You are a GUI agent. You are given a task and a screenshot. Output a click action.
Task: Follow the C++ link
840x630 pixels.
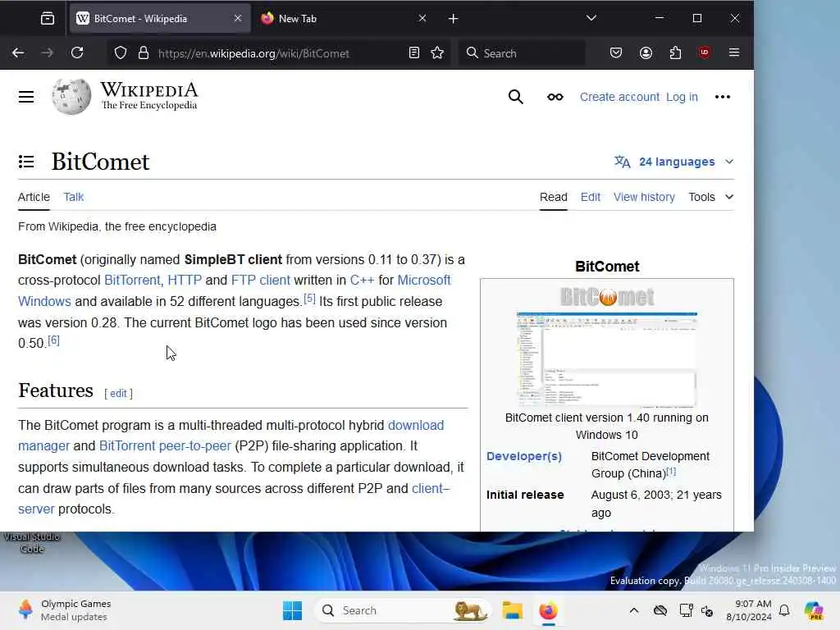click(362, 281)
